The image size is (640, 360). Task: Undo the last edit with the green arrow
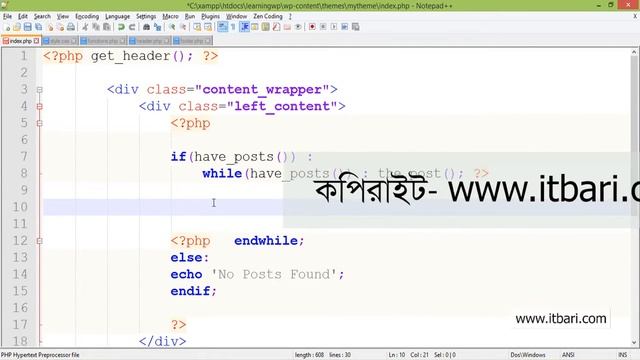pyautogui.click(x=121, y=27)
